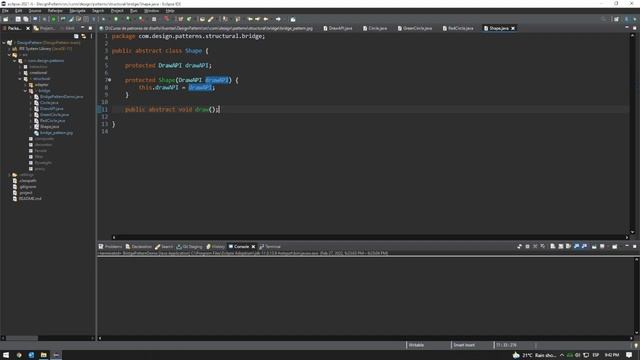Switch to the GreenCircle.java editor tab
Image resolution: width=640 pixels, height=360 pixels.
click(415, 28)
